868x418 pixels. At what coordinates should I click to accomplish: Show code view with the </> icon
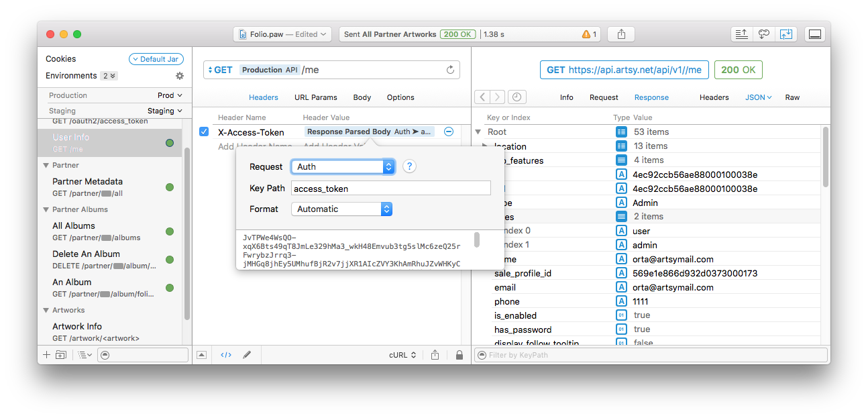pos(226,355)
